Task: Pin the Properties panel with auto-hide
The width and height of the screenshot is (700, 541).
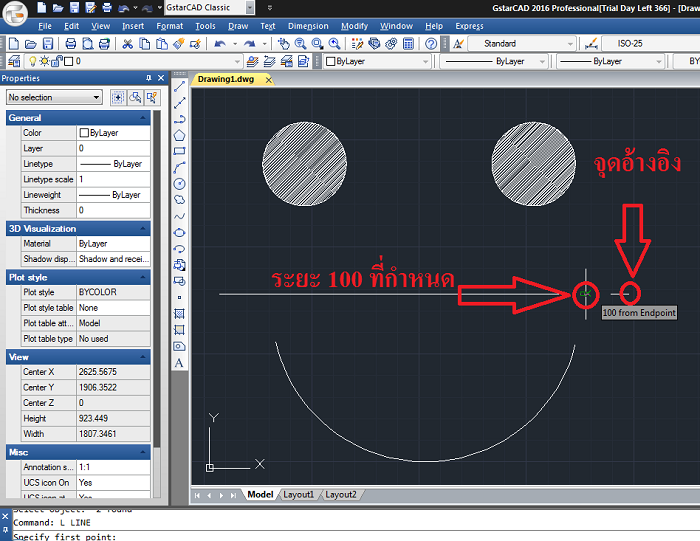Action: 150,79
